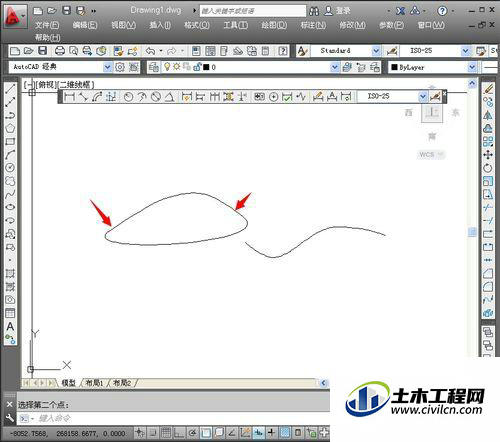The height and width of the screenshot is (442, 500).
Task: Select the Ellipse draw tool
Action: [10, 207]
